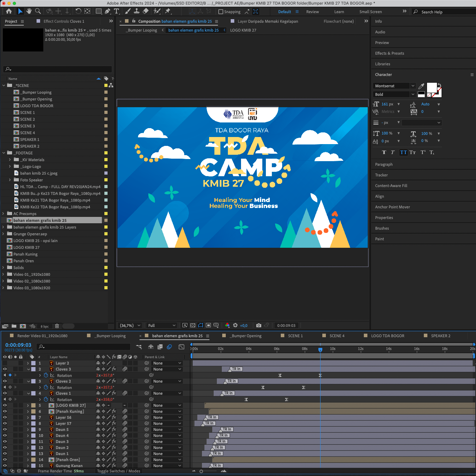Open the Paragraph panel

[384, 164]
